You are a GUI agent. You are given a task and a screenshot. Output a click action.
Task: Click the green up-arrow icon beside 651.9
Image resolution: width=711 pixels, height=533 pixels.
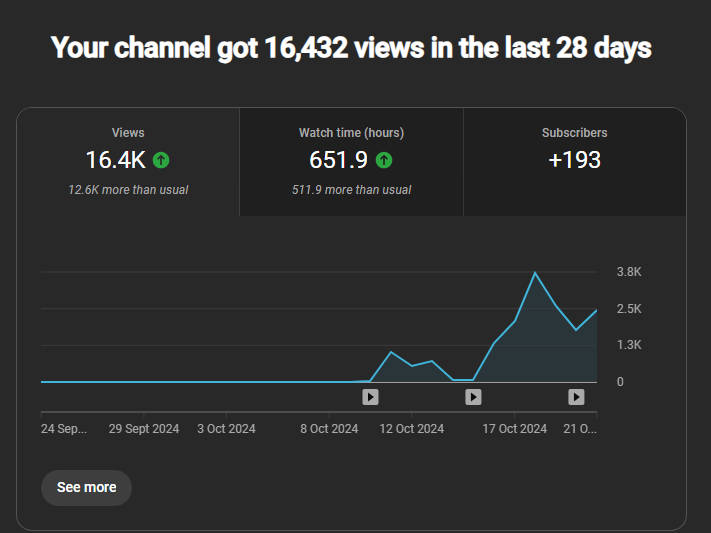[x=384, y=160]
